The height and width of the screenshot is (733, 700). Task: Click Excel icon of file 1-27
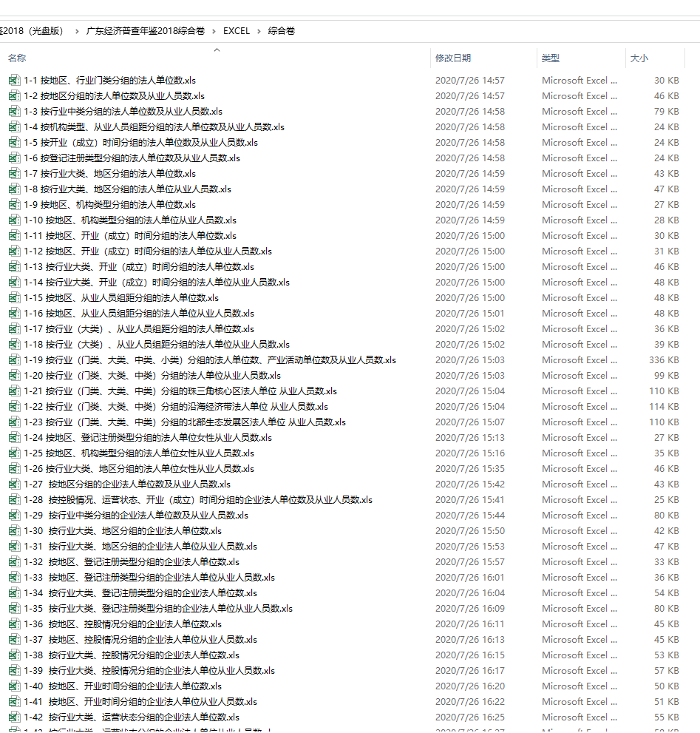pos(15,484)
